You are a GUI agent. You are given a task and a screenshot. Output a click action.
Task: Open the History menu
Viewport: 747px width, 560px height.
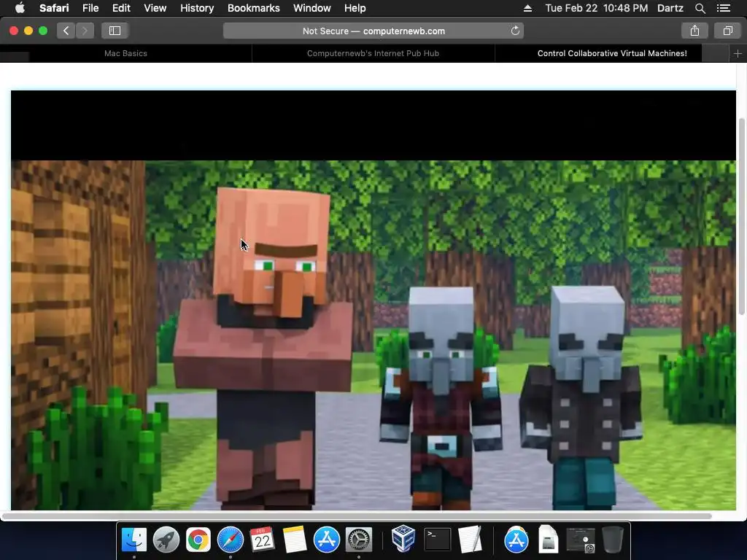tap(197, 8)
